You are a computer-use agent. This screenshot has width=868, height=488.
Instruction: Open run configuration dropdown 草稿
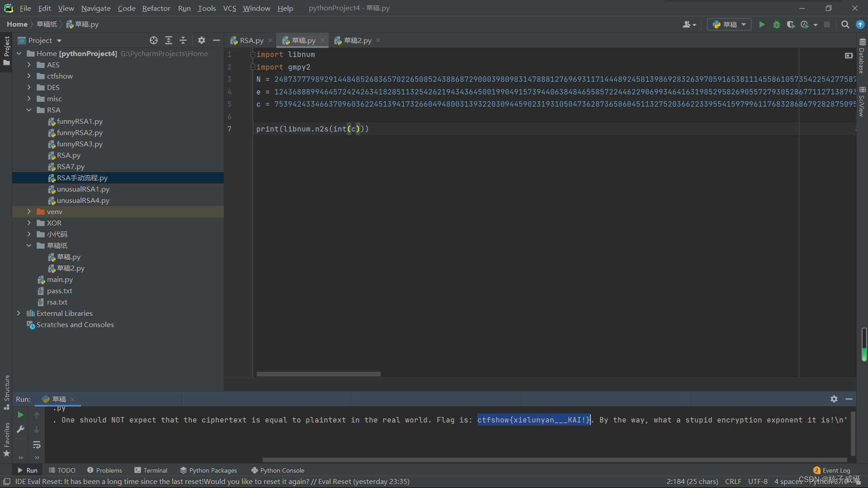click(x=729, y=24)
